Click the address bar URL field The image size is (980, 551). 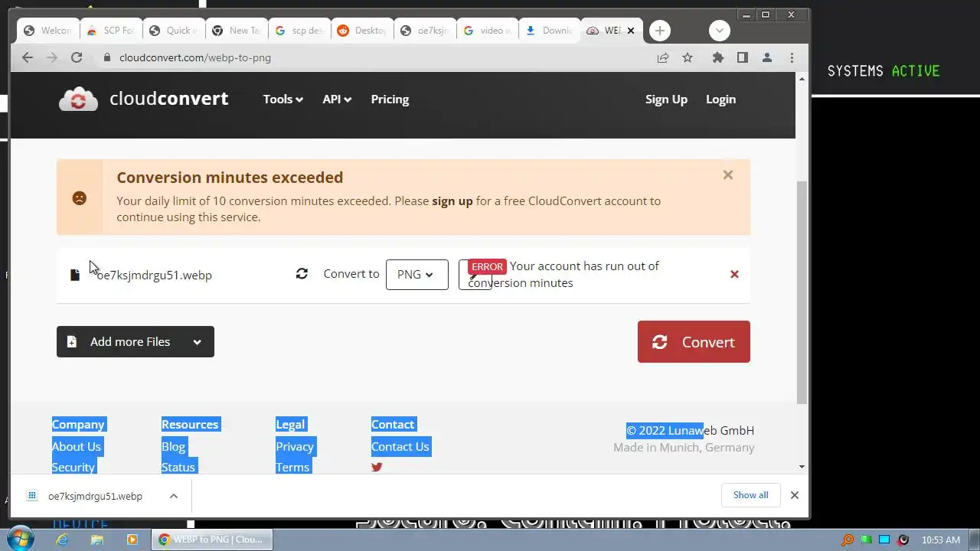coord(375,57)
